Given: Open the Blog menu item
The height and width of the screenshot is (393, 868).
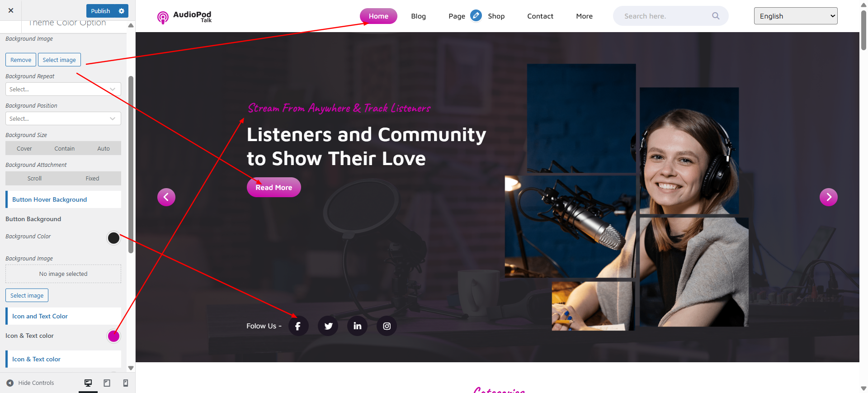Looking at the screenshot, I should pyautogui.click(x=419, y=16).
